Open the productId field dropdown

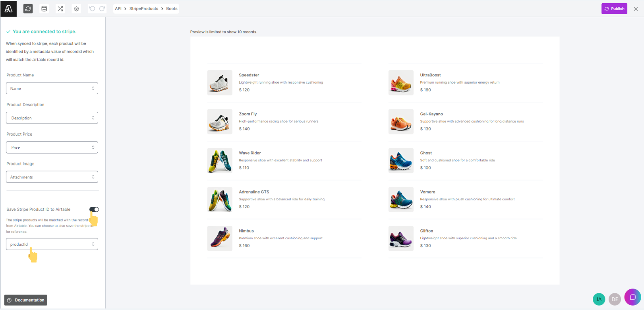coord(52,244)
